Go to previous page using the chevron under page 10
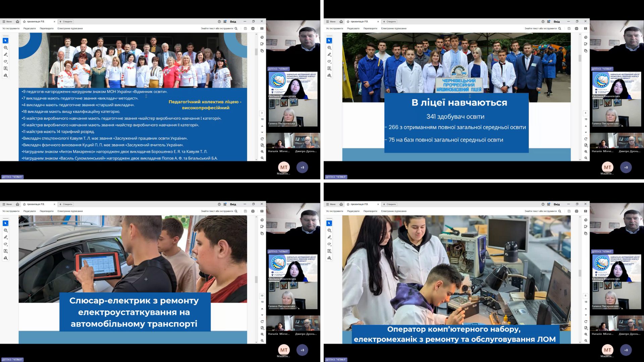The image size is (644, 362). point(262,309)
